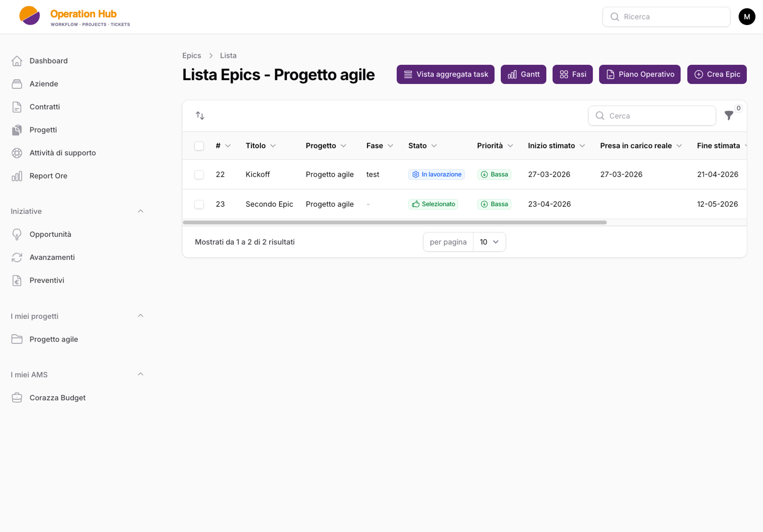Sort by the Titolo column header
The image size is (763, 532).
(x=260, y=146)
